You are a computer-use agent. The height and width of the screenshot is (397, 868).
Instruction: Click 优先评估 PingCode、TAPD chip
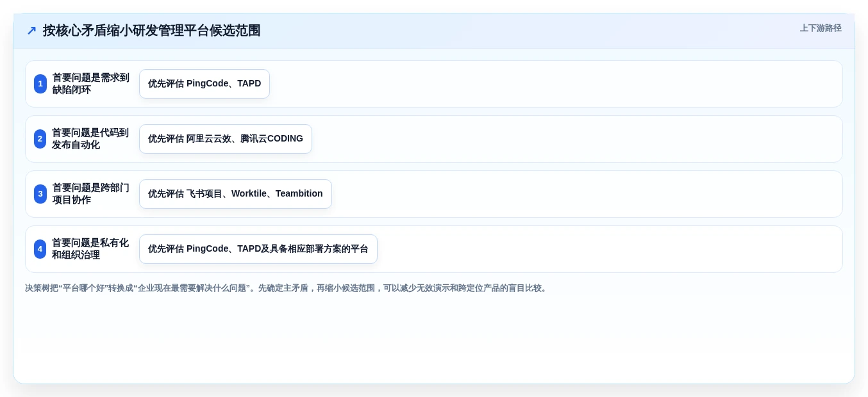[x=204, y=84]
